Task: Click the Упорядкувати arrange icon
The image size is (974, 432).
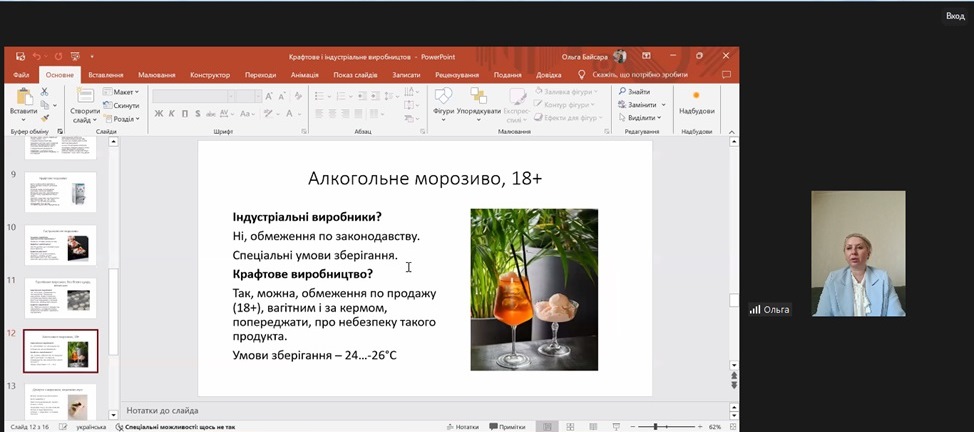Action: coord(478,97)
